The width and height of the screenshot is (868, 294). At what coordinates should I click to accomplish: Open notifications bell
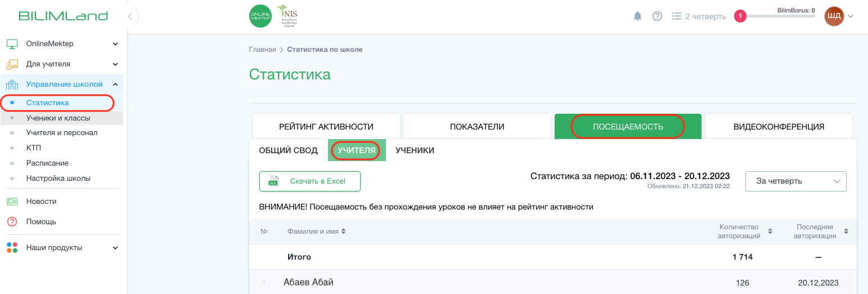(637, 16)
